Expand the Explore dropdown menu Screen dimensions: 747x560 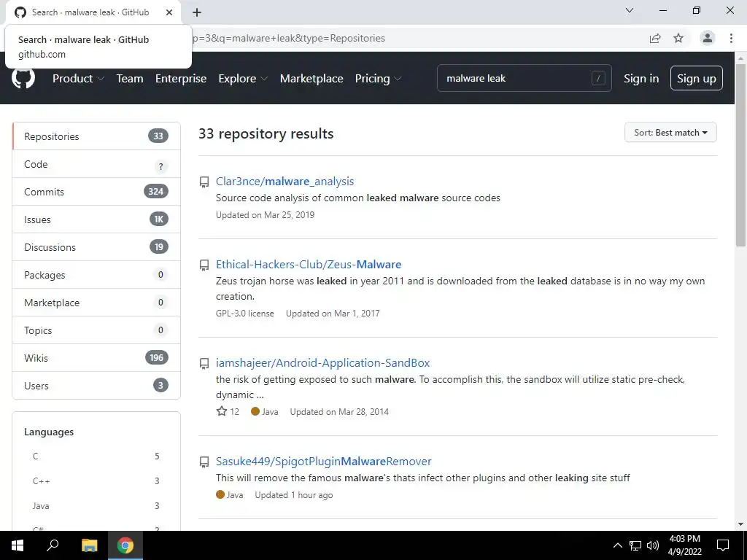pyautogui.click(x=243, y=79)
